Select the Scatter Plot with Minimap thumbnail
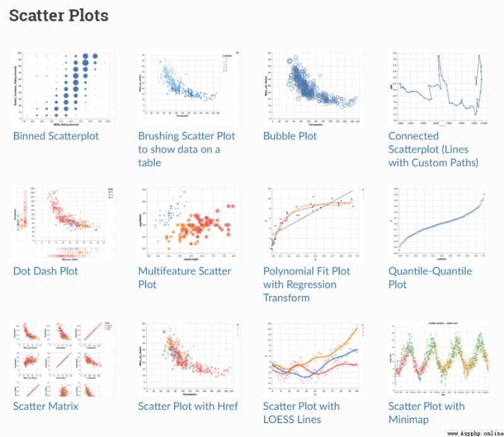The width and height of the screenshot is (504, 437). pyautogui.click(x=438, y=359)
